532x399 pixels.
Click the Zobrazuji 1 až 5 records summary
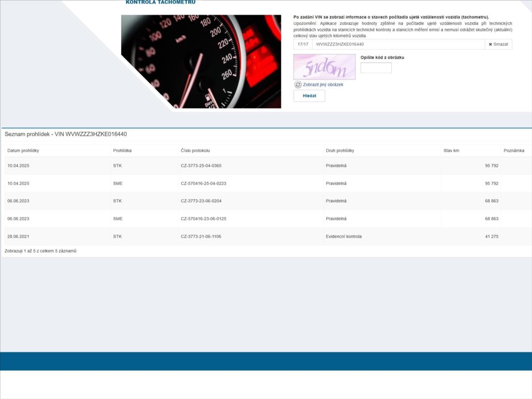point(40,251)
